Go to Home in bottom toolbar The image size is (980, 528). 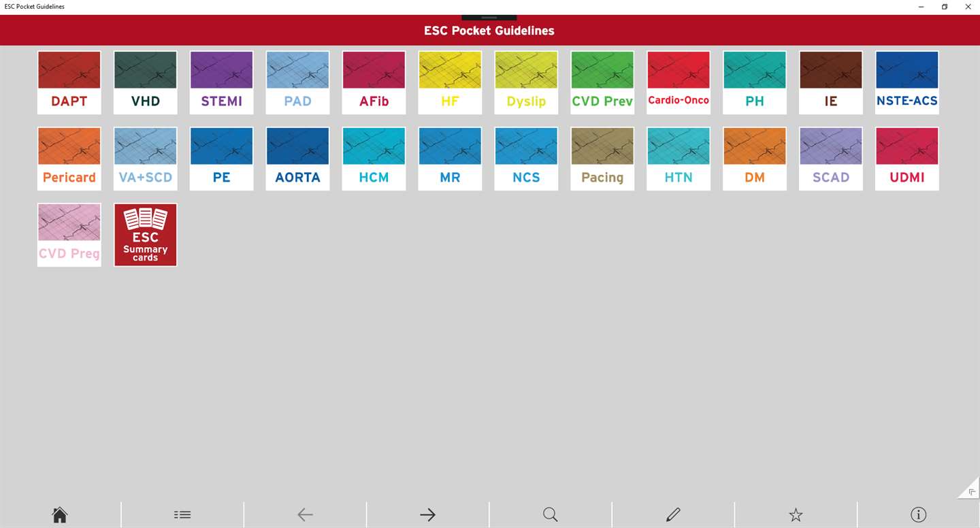[60, 515]
